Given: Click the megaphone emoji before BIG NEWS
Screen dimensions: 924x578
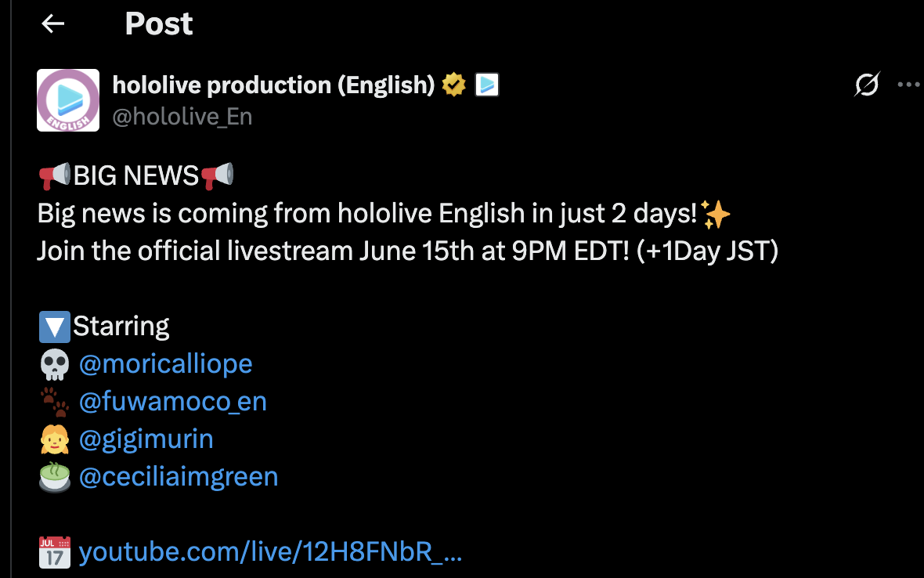Looking at the screenshot, I should point(55,175).
